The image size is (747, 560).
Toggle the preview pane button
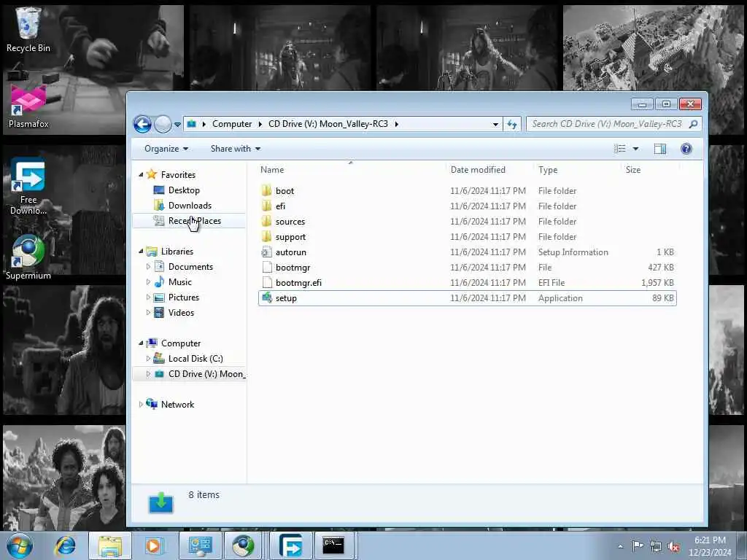point(659,149)
